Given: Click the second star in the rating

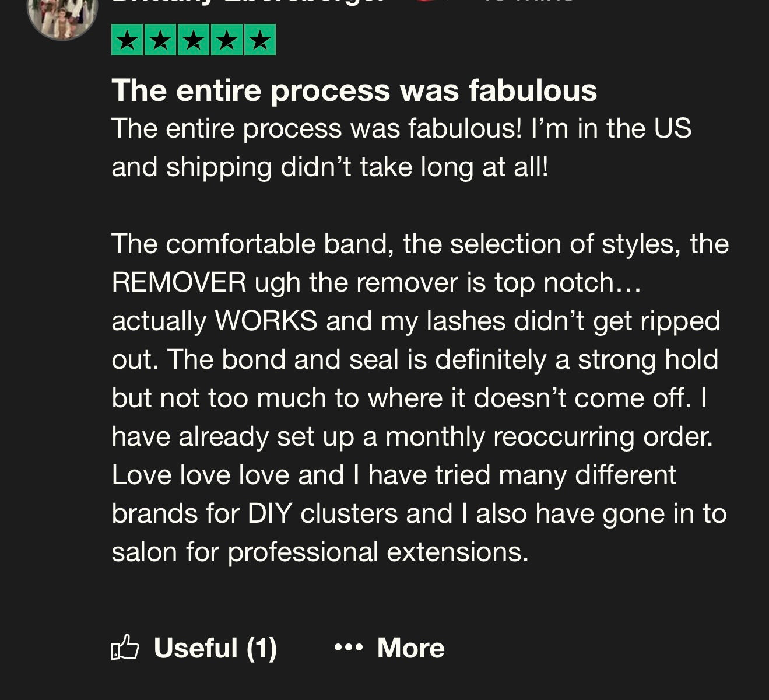Looking at the screenshot, I should 160,41.
